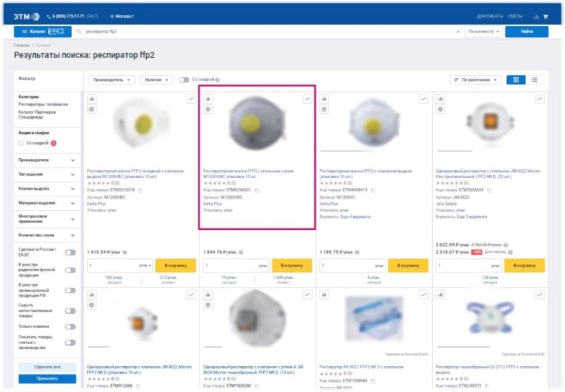Click the arrows icon on M1200VBC card

point(191,99)
